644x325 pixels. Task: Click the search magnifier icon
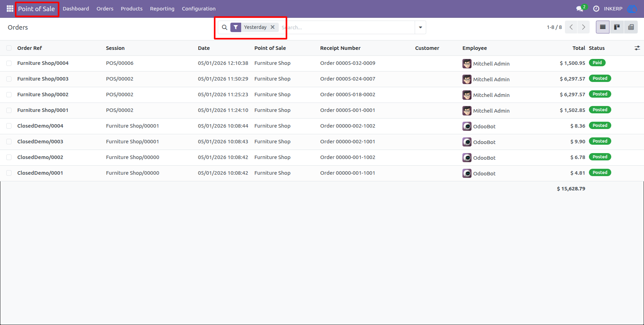coord(225,27)
